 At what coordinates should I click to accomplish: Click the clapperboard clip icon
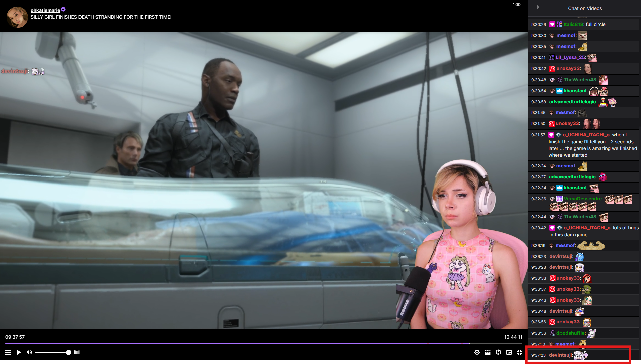488,352
